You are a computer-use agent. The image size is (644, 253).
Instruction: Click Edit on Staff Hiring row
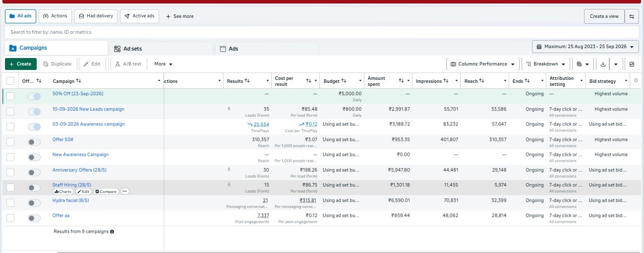coord(83,191)
